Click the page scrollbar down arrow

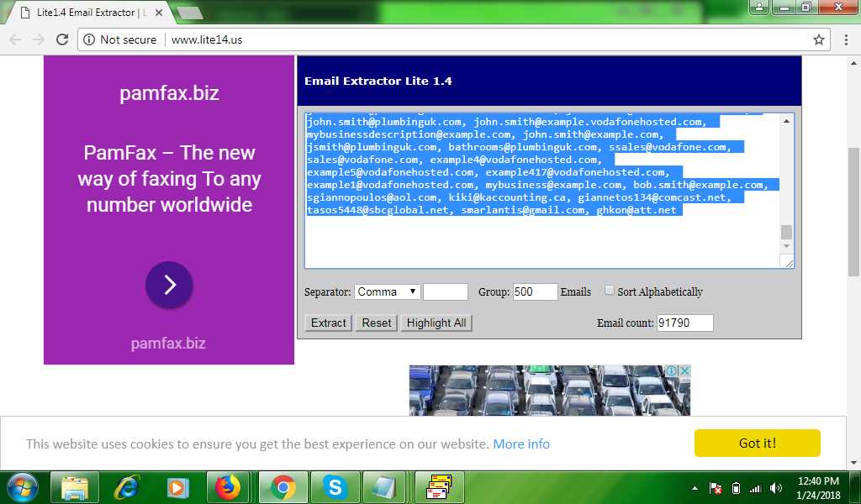853,464
